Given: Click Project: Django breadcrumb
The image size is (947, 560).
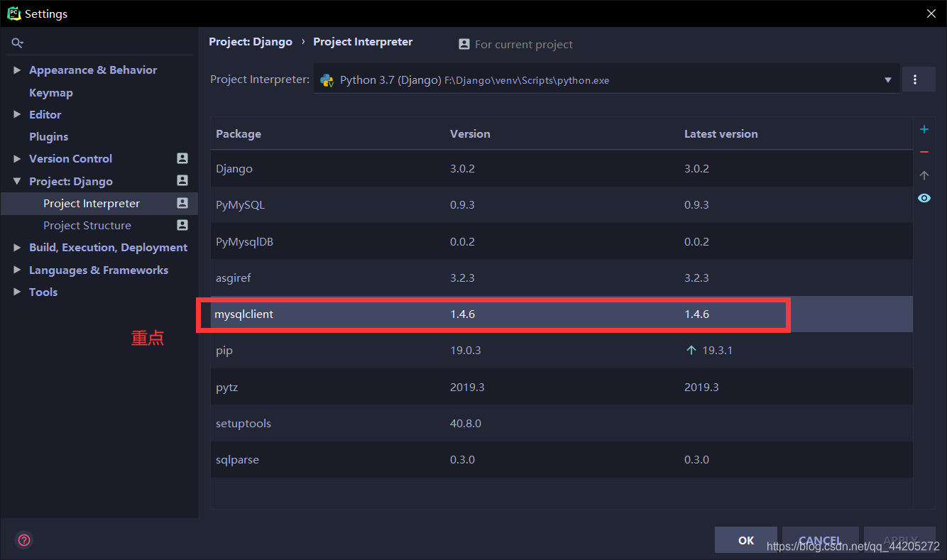Looking at the screenshot, I should click(x=251, y=42).
